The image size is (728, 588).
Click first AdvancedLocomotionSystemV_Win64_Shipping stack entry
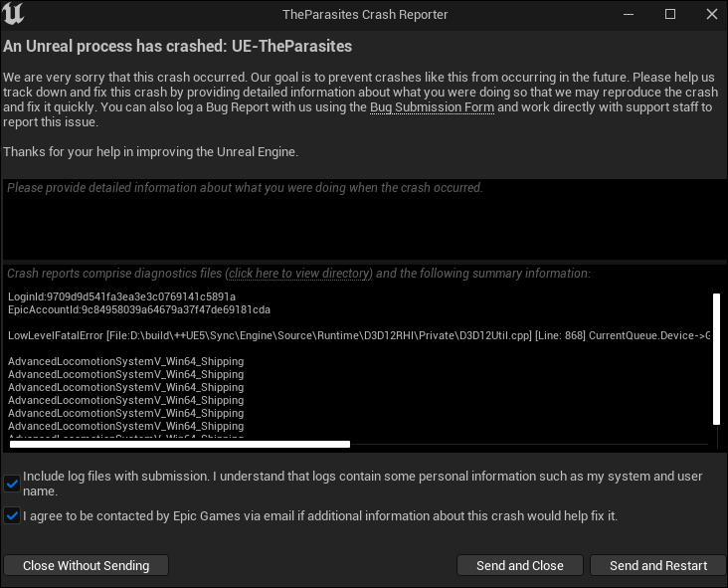(125, 361)
